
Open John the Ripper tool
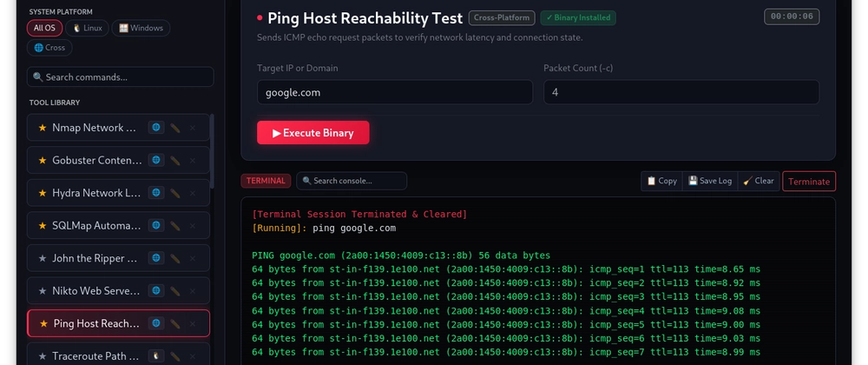118,259
